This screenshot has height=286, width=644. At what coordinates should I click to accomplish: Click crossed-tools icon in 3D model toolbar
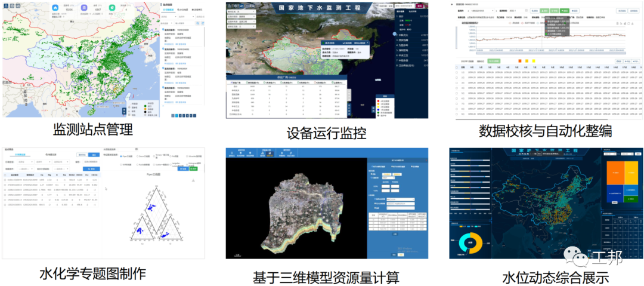click(x=281, y=153)
